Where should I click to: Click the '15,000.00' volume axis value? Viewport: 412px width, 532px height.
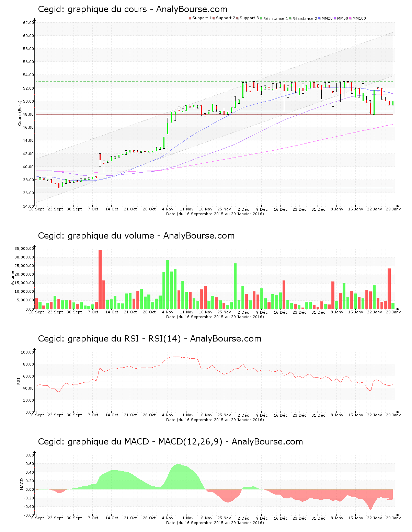pyautogui.click(x=24, y=283)
